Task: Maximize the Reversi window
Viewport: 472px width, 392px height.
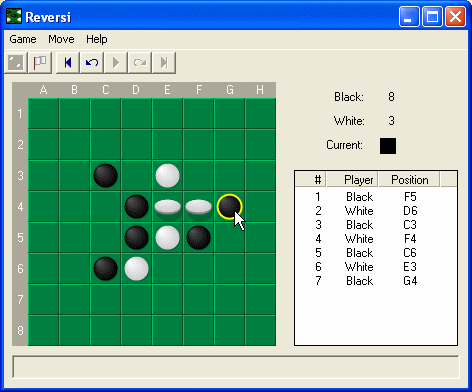Action: tap(432, 16)
